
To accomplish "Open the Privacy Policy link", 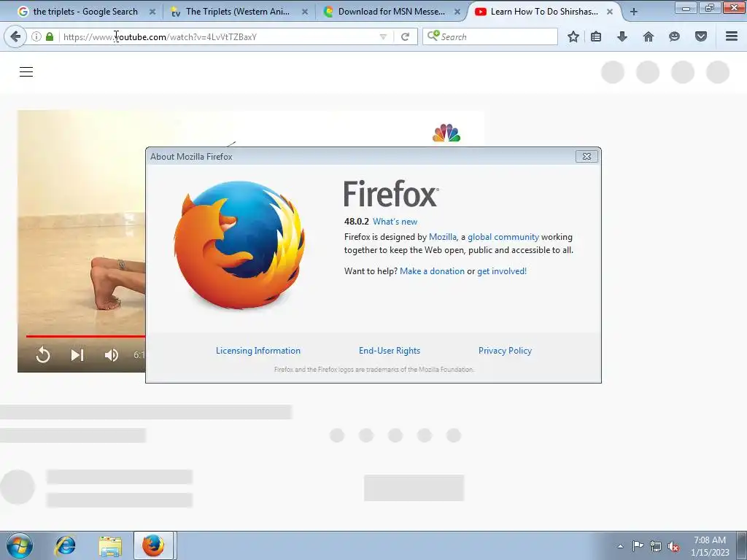I will tap(505, 351).
